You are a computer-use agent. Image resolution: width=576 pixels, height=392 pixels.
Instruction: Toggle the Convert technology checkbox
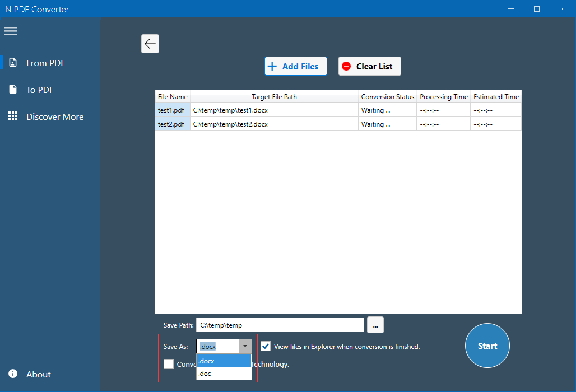(x=169, y=364)
